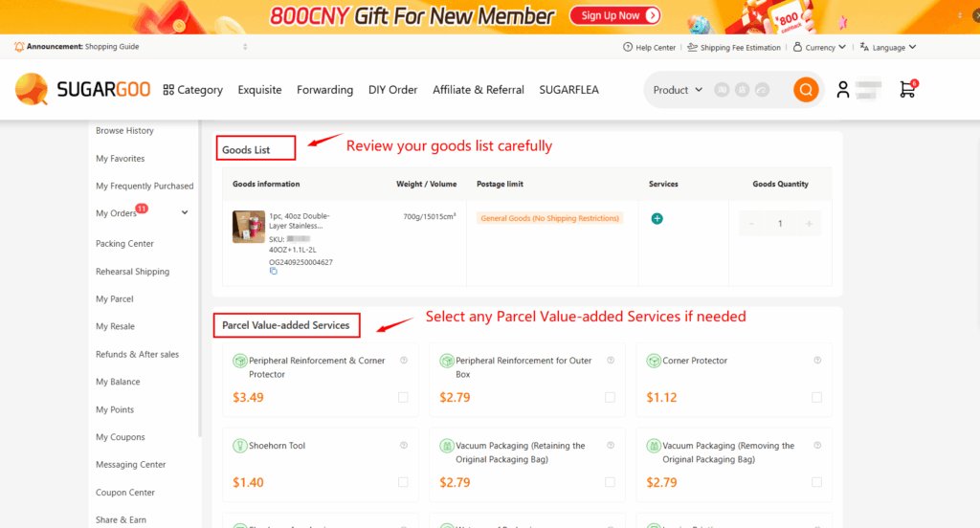Open the user account icon

tap(842, 90)
